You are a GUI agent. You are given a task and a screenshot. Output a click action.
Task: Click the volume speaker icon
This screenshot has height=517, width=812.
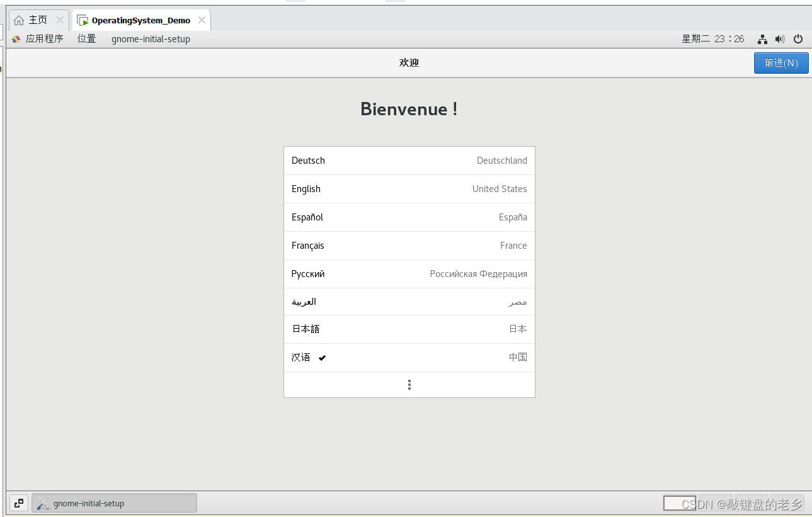point(780,39)
